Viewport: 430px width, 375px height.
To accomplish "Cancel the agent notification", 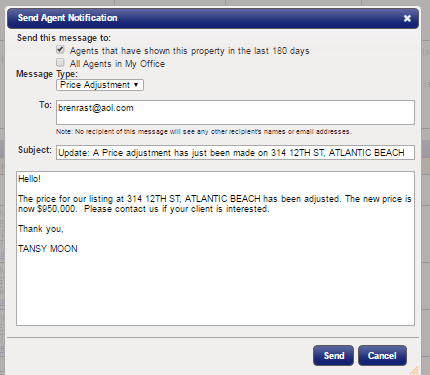I will [382, 356].
